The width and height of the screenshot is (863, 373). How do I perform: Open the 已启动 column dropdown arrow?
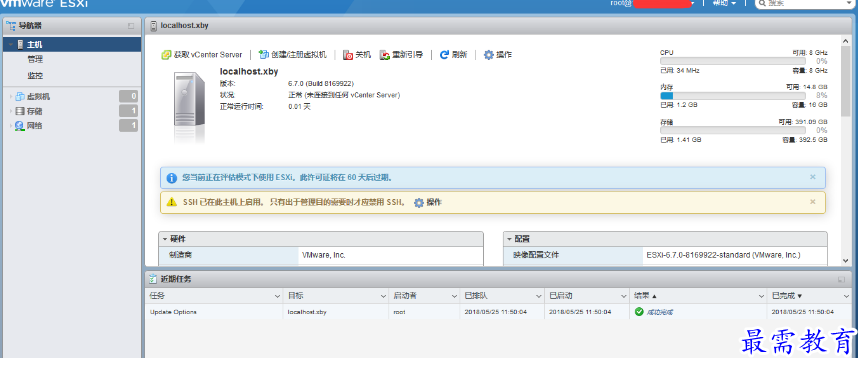[x=624, y=296]
